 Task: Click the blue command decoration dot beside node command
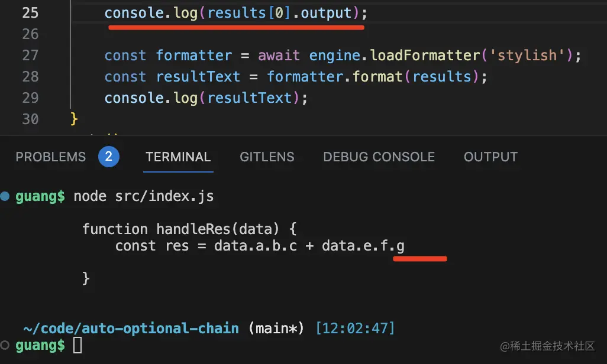5,196
